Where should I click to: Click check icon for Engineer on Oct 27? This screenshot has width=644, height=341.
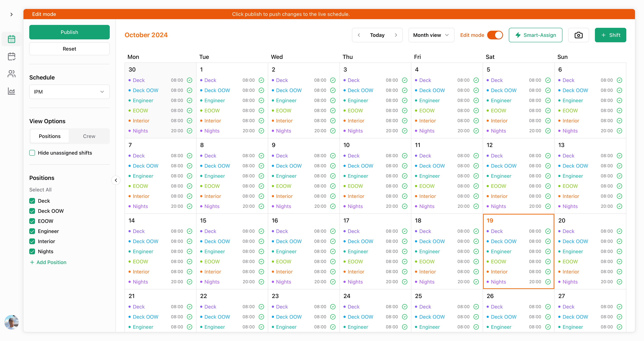click(619, 327)
